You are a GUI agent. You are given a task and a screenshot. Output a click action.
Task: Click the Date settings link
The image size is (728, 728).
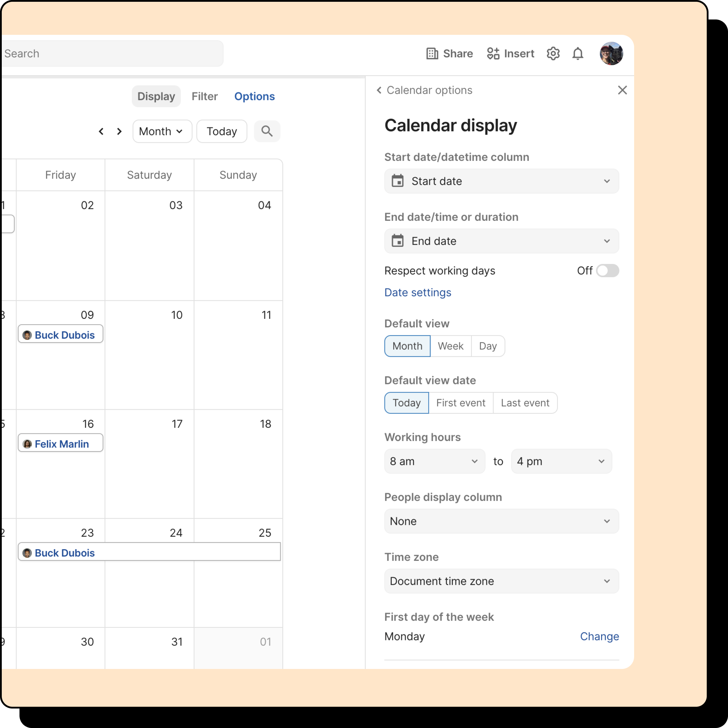click(x=417, y=292)
